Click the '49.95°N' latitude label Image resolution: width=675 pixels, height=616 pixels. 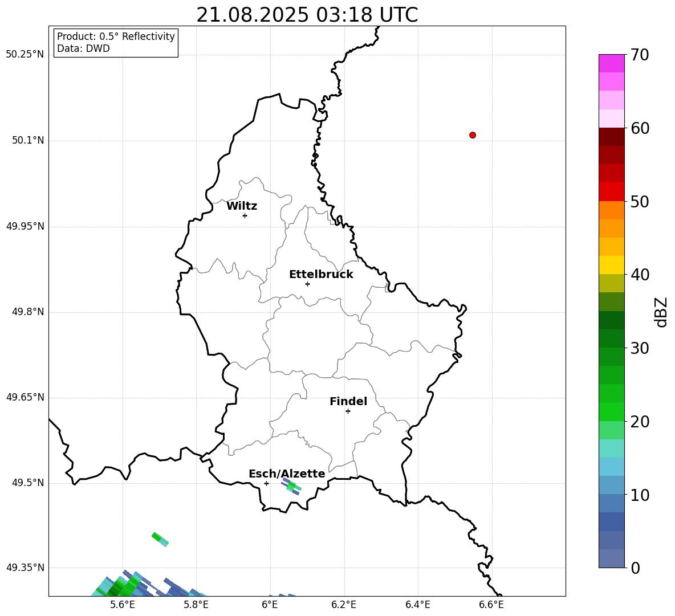(25, 226)
